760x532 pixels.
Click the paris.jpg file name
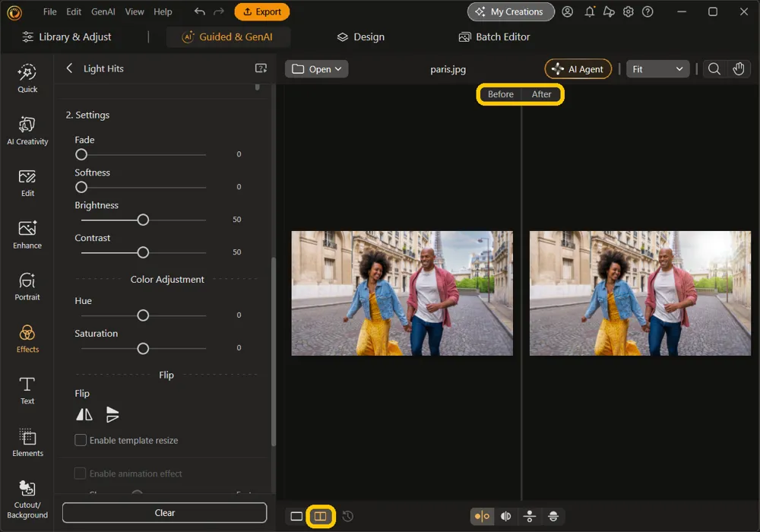448,69
